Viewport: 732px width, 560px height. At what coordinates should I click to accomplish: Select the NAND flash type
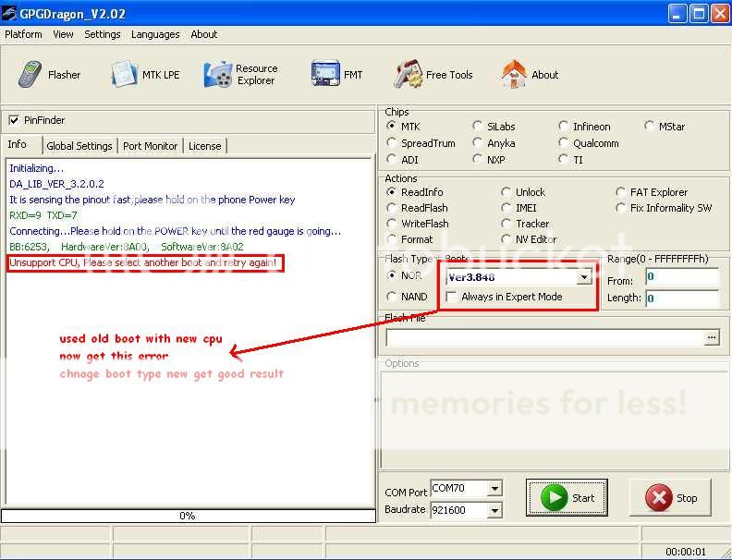[392, 297]
